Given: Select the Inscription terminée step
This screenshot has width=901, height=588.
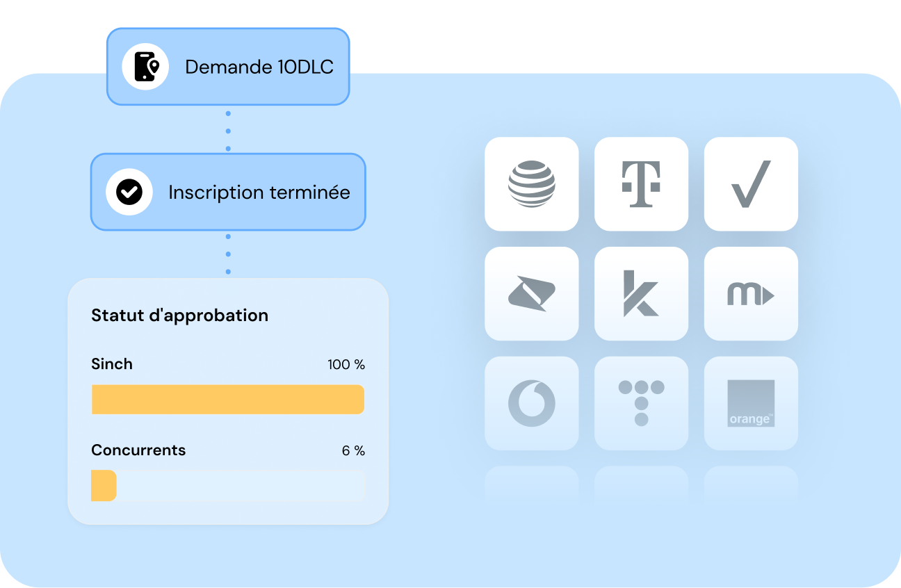Looking at the screenshot, I should pos(228,192).
